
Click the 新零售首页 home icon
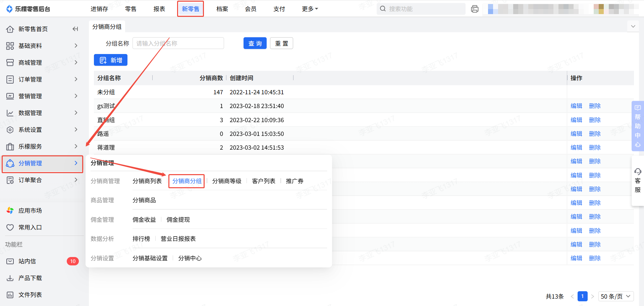(x=10, y=29)
